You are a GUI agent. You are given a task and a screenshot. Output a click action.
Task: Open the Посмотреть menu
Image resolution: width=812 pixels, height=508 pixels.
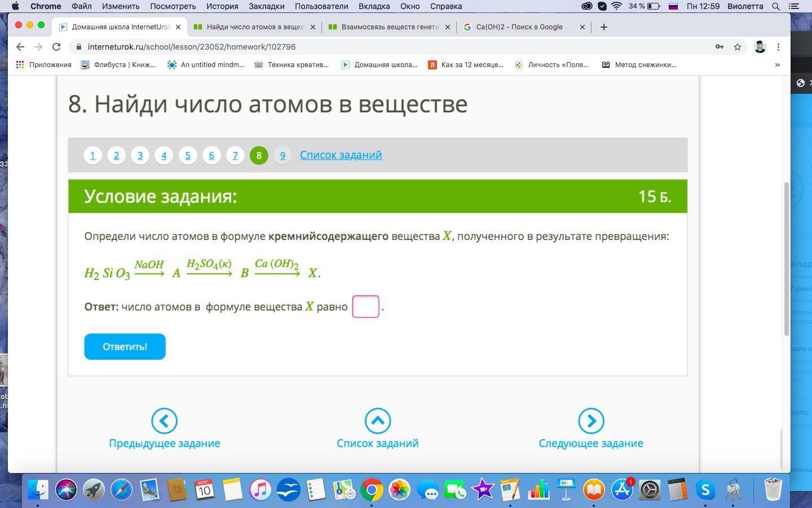click(x=173, y=6)
